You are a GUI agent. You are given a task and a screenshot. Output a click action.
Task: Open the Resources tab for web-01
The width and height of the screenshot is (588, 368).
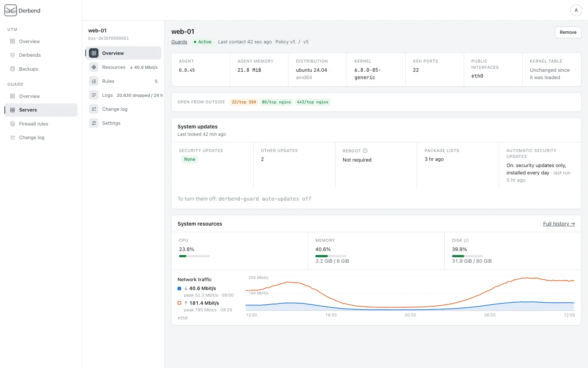tap(123, 67)
